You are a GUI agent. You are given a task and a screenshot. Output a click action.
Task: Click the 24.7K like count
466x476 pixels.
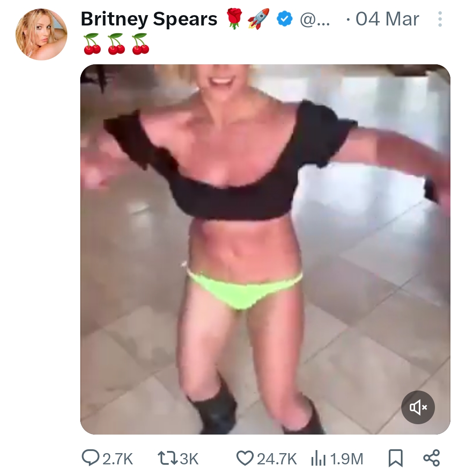[x=277, y=459]
